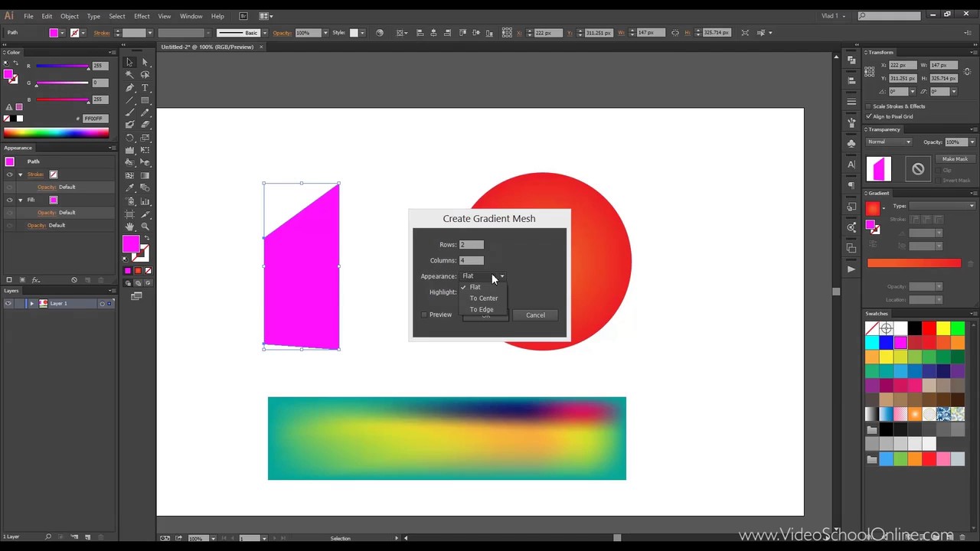This screenshot has height=551, width=980.
Task: Select the Direct Selection tool
Action: click(x=145, y=62)
